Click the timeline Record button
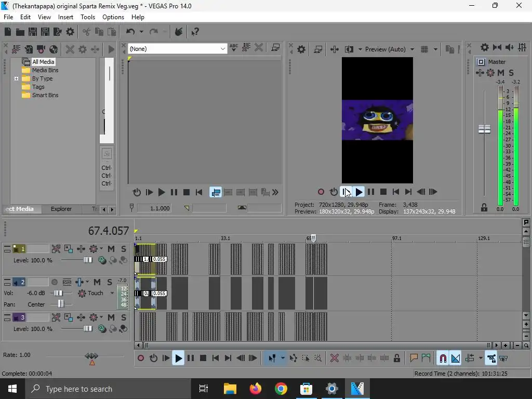The width and height of the screenshot is (532, 399). pos(141,358)
